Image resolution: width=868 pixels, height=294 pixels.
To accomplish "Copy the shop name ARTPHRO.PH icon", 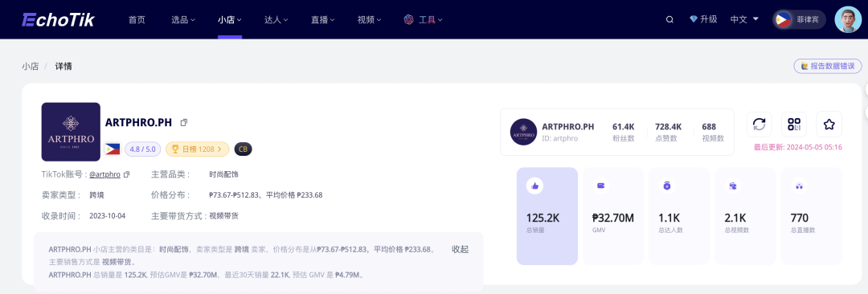I will [184, 122].
